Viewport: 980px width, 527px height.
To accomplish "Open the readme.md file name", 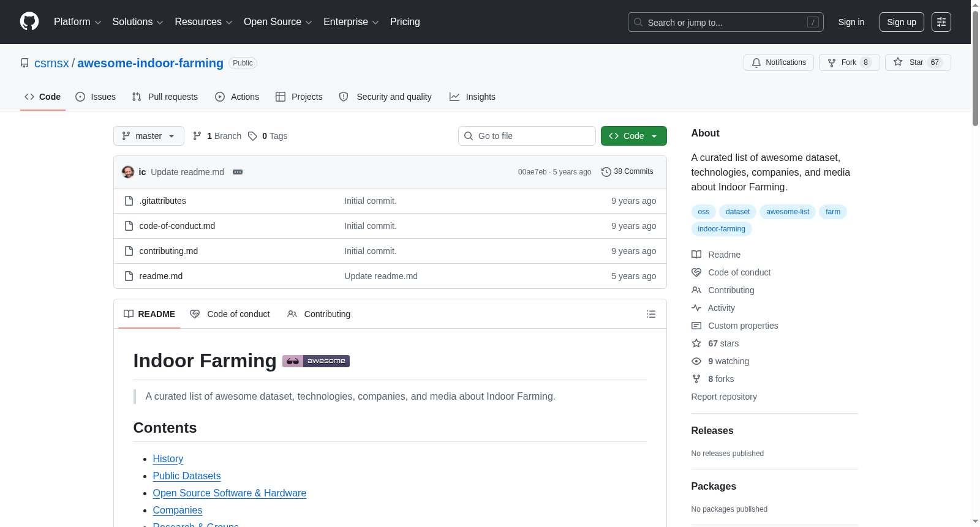I will (x=161, y=276).
